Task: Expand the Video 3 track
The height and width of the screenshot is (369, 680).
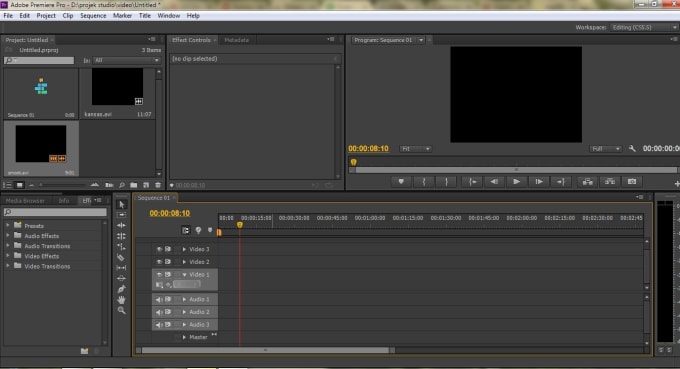Action: click(x=184, y=249)
